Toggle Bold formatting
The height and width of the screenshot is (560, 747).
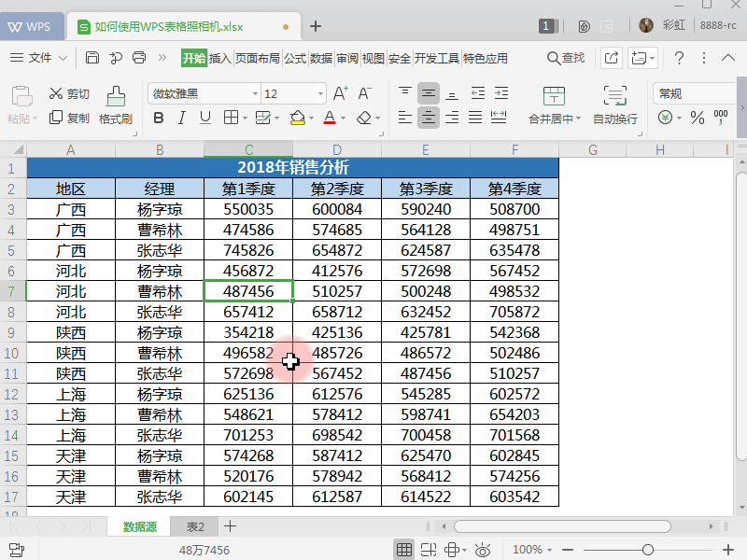click(x=159, y=118)
